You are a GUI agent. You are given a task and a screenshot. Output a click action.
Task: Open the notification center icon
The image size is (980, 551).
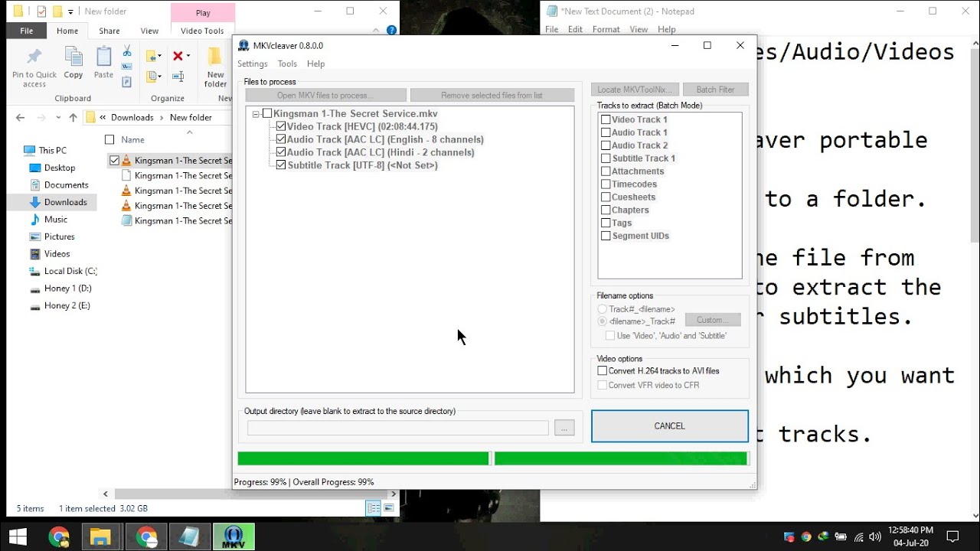953,536
